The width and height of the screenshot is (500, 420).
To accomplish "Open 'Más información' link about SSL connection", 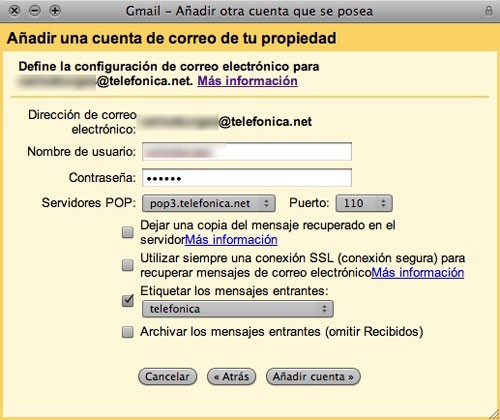I will 418,273.
